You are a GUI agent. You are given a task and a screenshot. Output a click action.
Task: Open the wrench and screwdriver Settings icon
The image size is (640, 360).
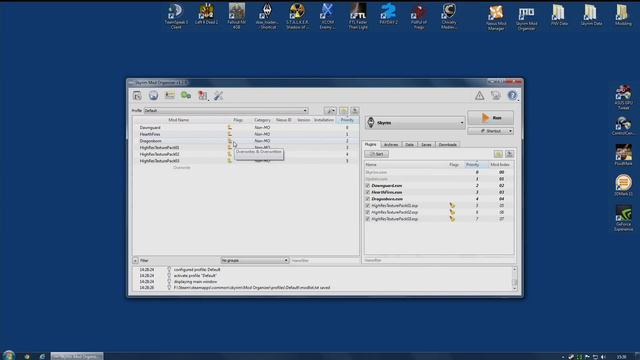[218, 96]
